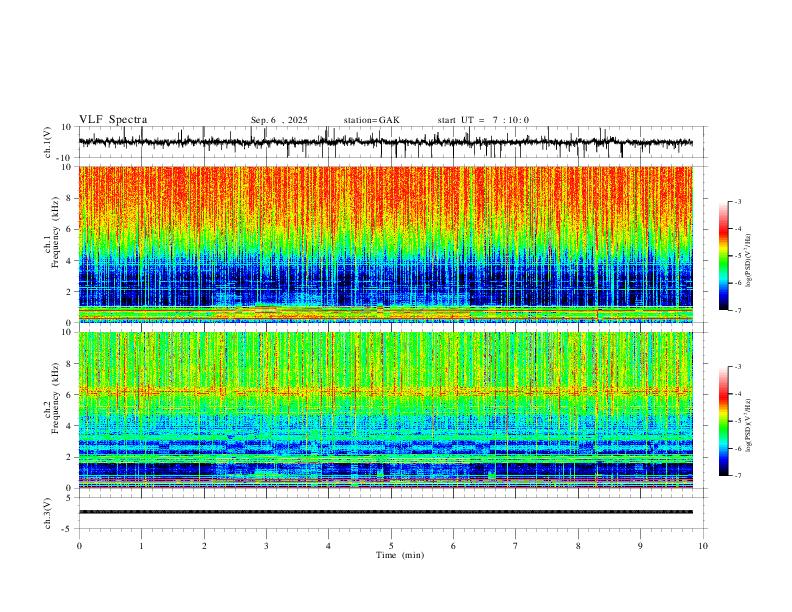This screenshot has height=612, width=792.
Task: Click time axis tick label "0"
Action: (79, 546)
